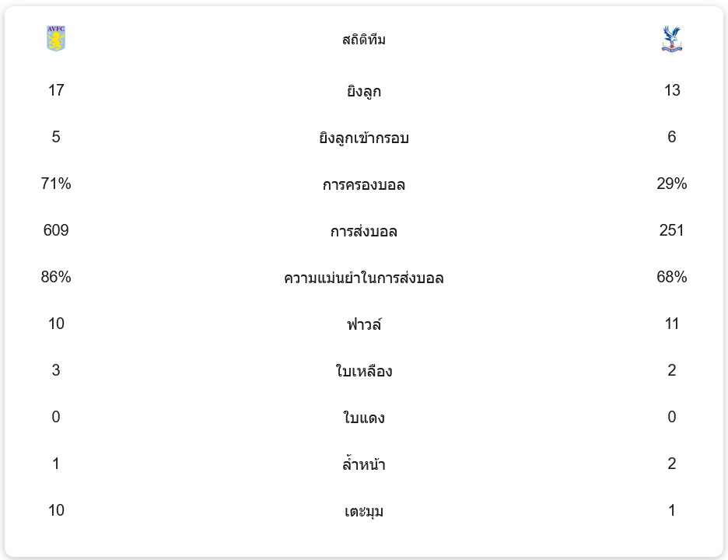Select the ฟาวล์ stat label
Image resolution: width=728 pixels, height=560 pixels.
tap(364, 324)
